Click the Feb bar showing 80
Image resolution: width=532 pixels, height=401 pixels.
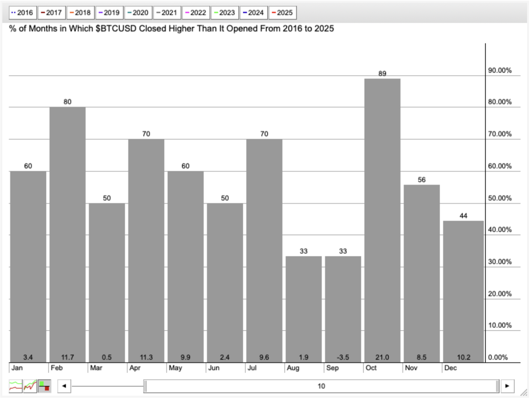coord(67,235)
